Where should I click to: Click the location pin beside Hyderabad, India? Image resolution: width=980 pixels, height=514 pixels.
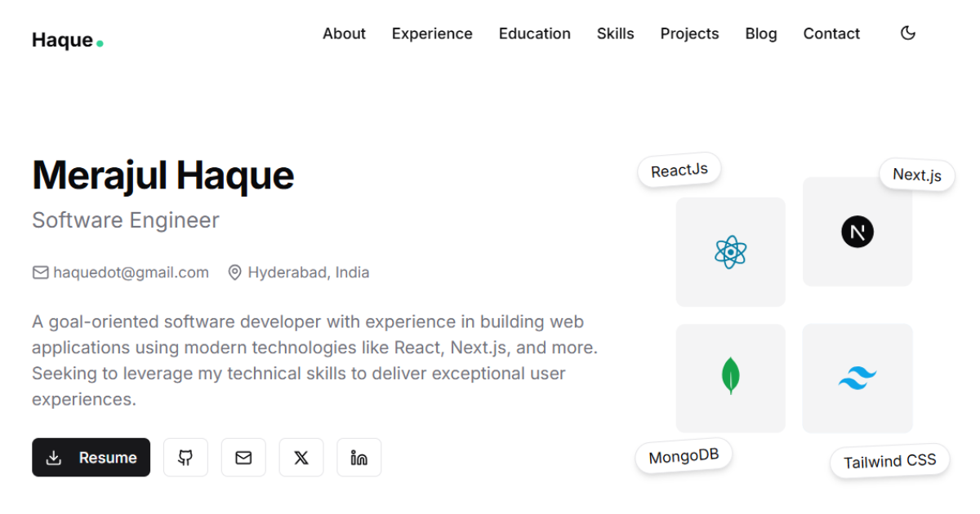tap(234, 272)
